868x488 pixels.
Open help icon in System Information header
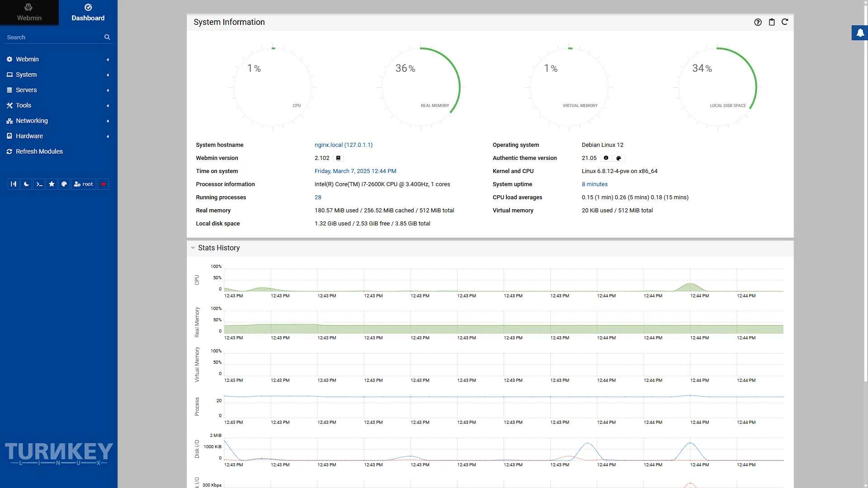758,22
